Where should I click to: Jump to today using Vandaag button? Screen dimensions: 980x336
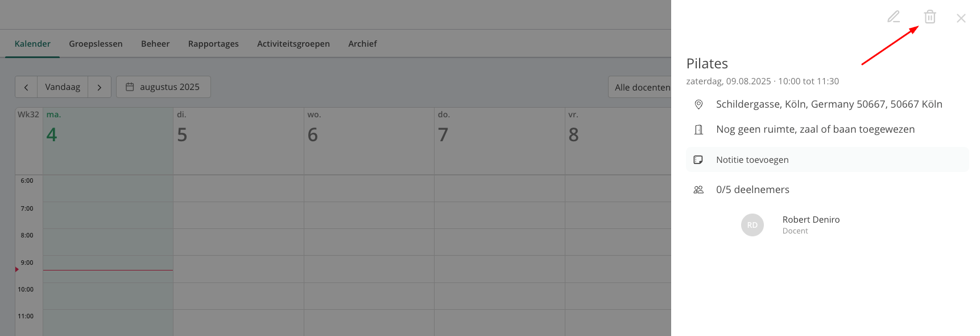(63, 87)
